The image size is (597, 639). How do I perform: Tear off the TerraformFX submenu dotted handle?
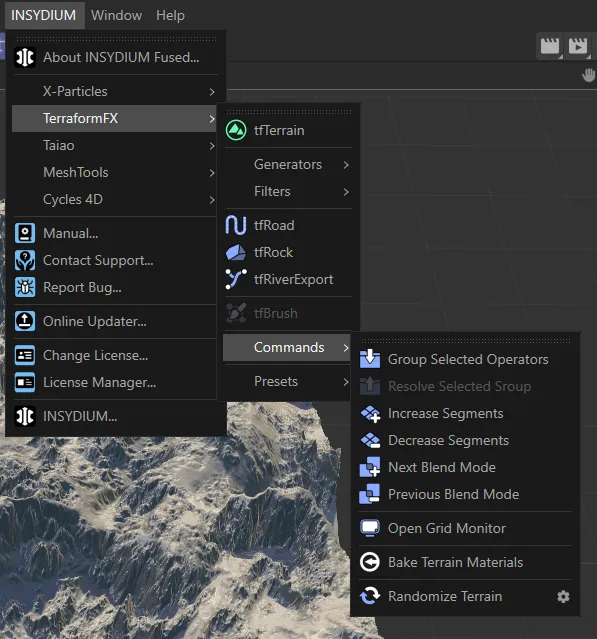pyautogui.click(x=288, y=112)
